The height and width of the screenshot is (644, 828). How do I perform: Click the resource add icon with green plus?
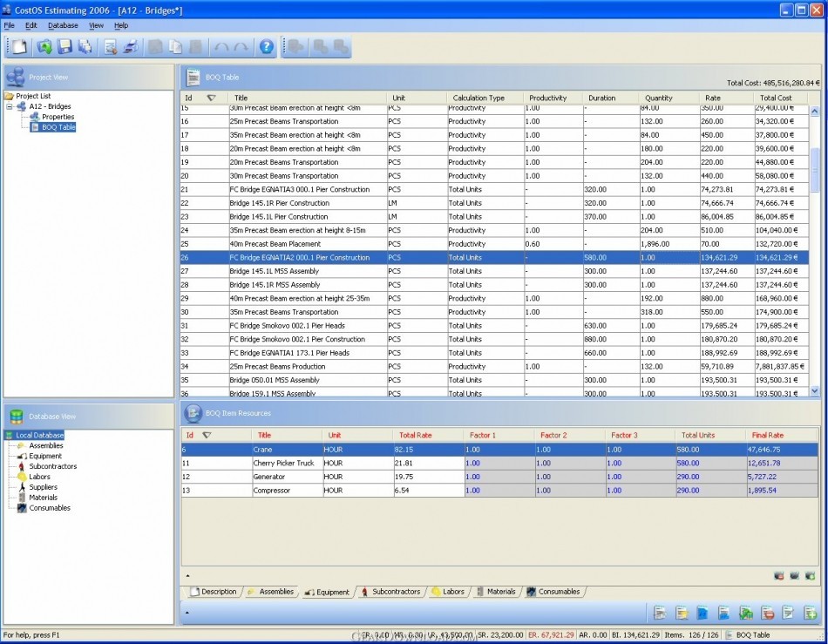tap(810, 576)
